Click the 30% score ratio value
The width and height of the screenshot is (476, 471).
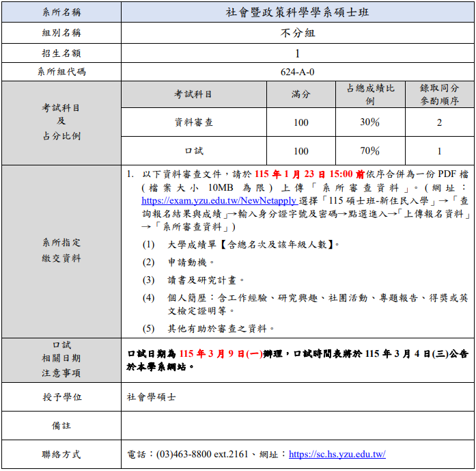(369, 122)
